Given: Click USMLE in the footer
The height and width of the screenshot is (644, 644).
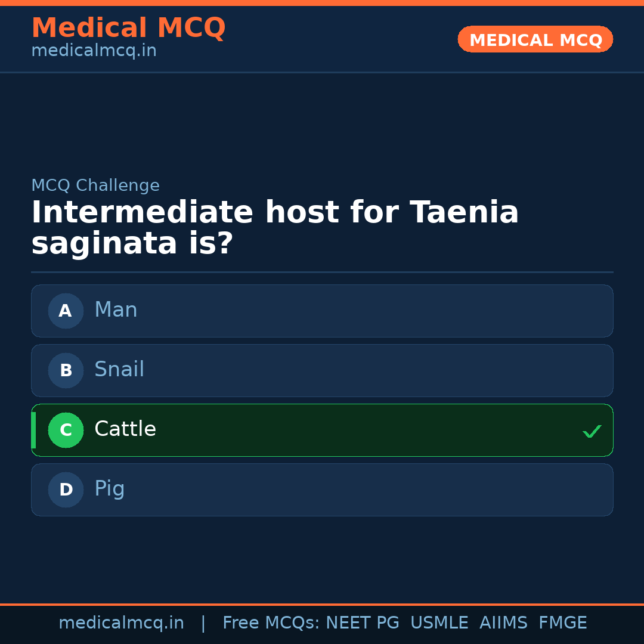Looking at the screenshot, I should [439, 623].
